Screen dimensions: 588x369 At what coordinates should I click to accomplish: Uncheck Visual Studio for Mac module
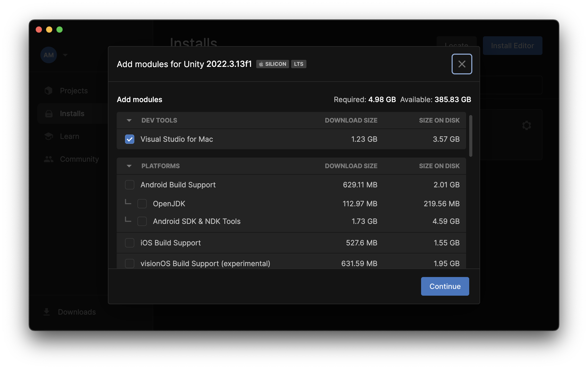(x=130, y=139)
